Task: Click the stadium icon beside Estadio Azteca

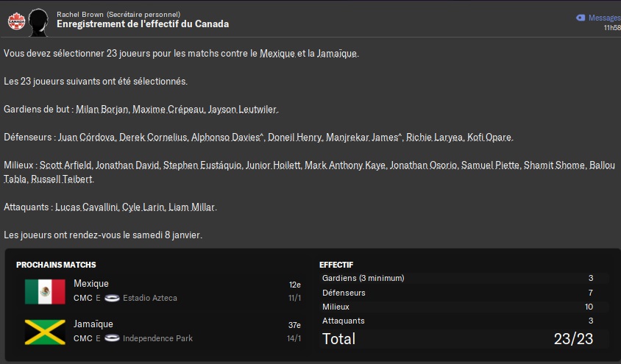Action: pyautogui.click(x=112, y=298)
